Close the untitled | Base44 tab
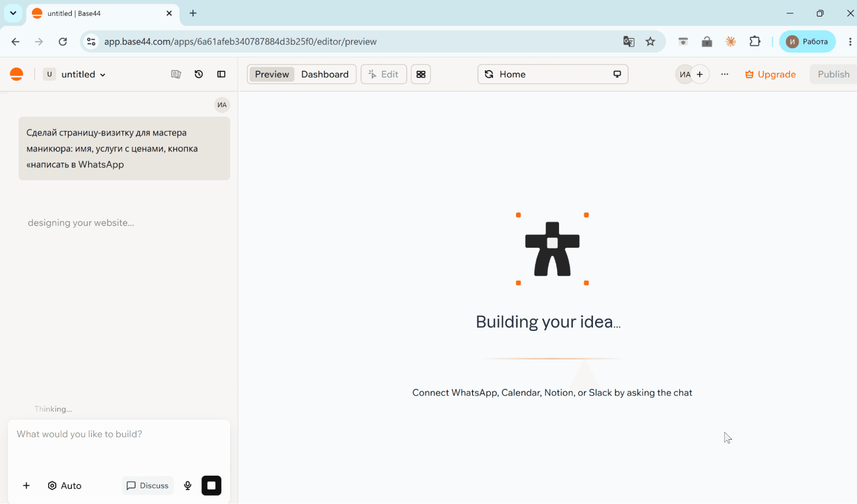 click(169, 13)
